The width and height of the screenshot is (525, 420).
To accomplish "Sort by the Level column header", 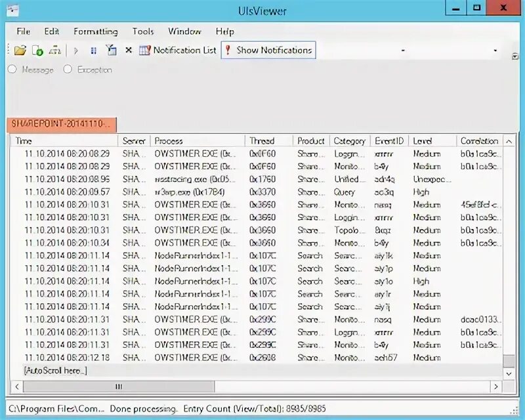I will 432,140.
